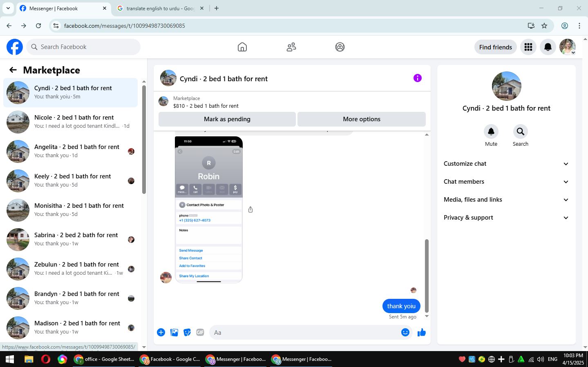Open the Windows Start menu
The height and width of the screenshot is (367, 588).
[10, 359]
